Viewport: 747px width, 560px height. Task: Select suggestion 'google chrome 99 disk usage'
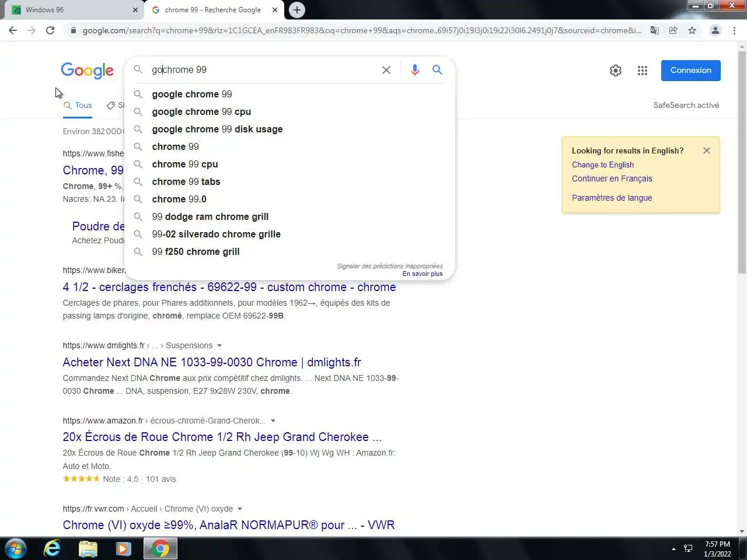(x=289, y=129)
